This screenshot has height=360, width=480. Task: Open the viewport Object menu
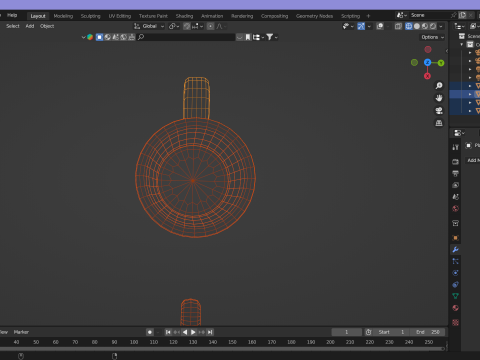click(47, 26)
